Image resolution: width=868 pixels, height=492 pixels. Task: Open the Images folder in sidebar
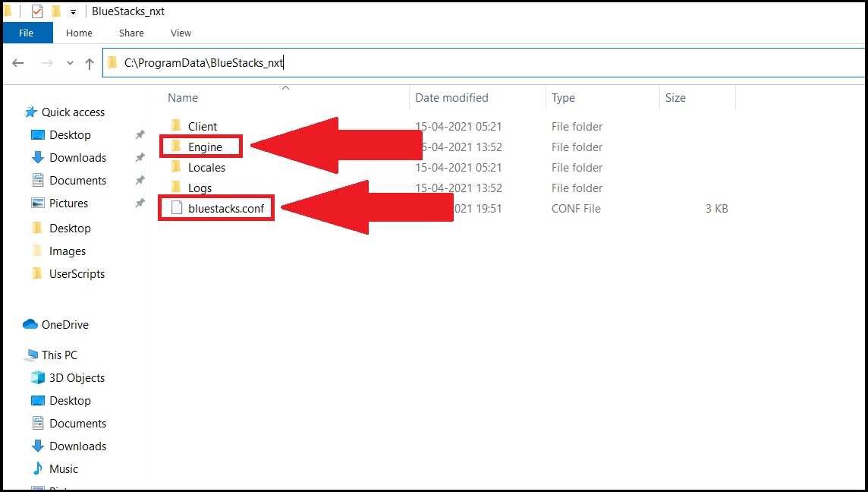pos(68,251)
